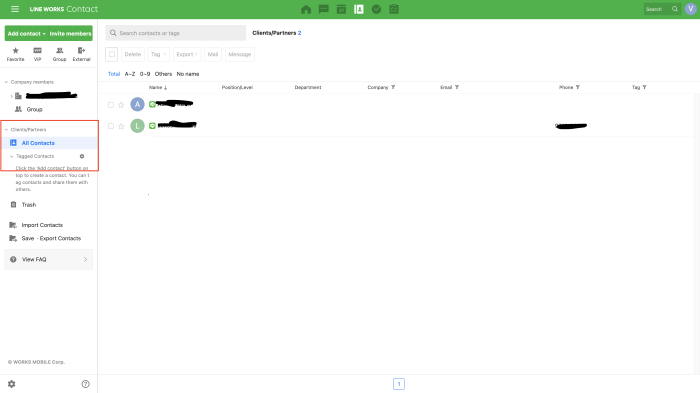
Task: Open Add contact dropdown
Action: click(x=26, y=33)
